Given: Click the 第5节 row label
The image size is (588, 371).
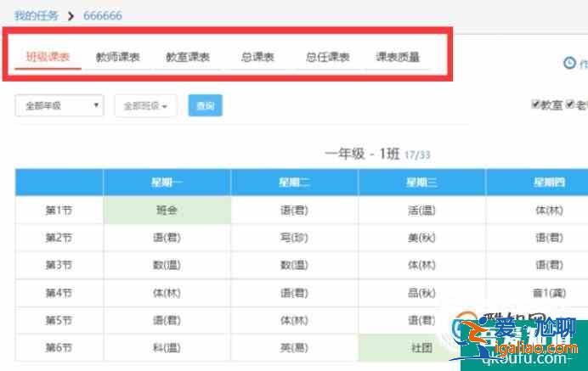Looking at the screenshot, I should 59,320.
